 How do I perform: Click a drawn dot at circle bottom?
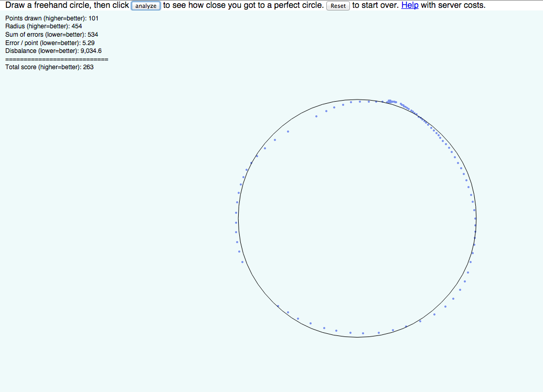coord(362,332)
